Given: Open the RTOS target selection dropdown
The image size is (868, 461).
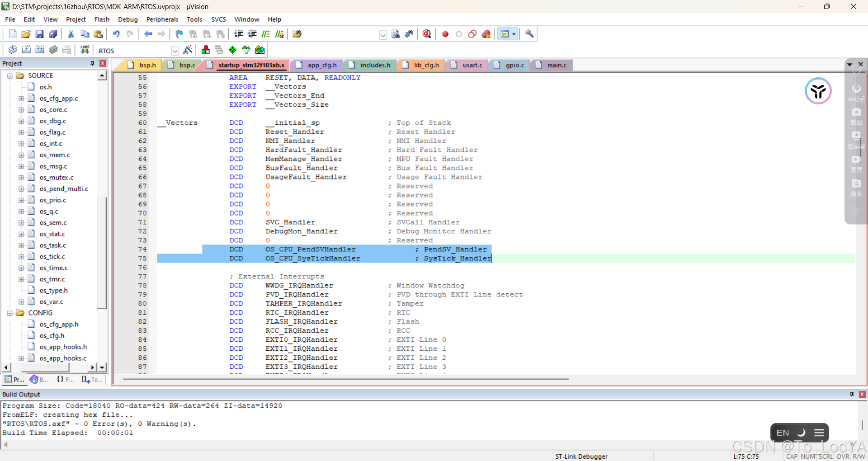Looking at the screenshot, I should [175, 51].
